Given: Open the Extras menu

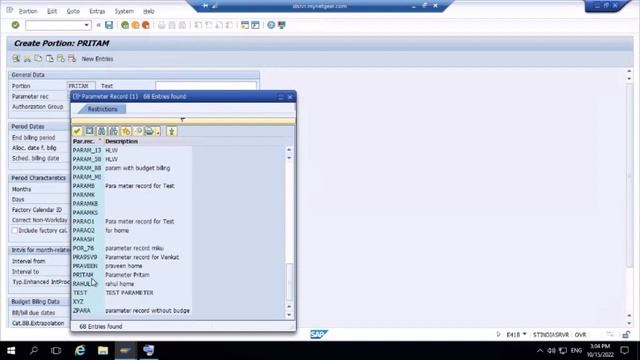Looking at the screenshot, I should coord(97,11).
